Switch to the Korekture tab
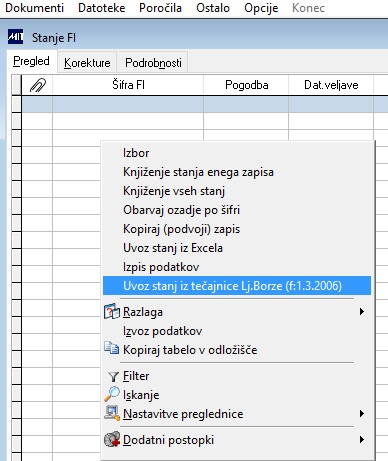 click(87, 62)
